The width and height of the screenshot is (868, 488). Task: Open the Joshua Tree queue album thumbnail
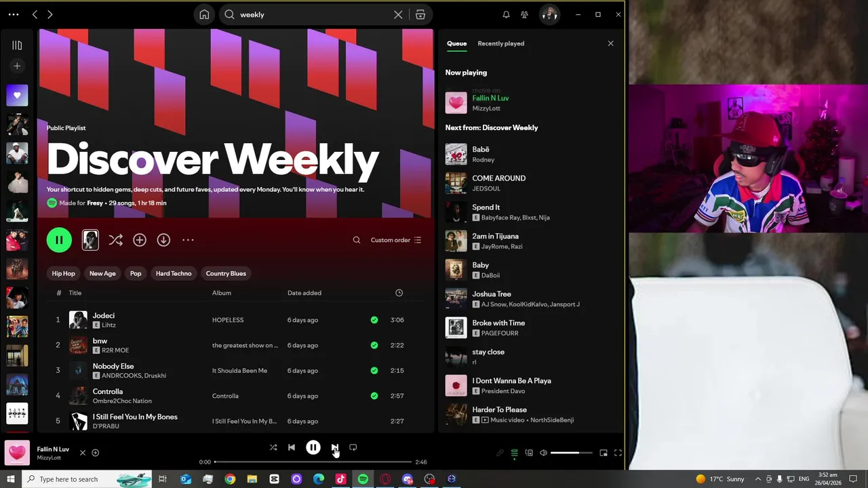coord(456,299)
